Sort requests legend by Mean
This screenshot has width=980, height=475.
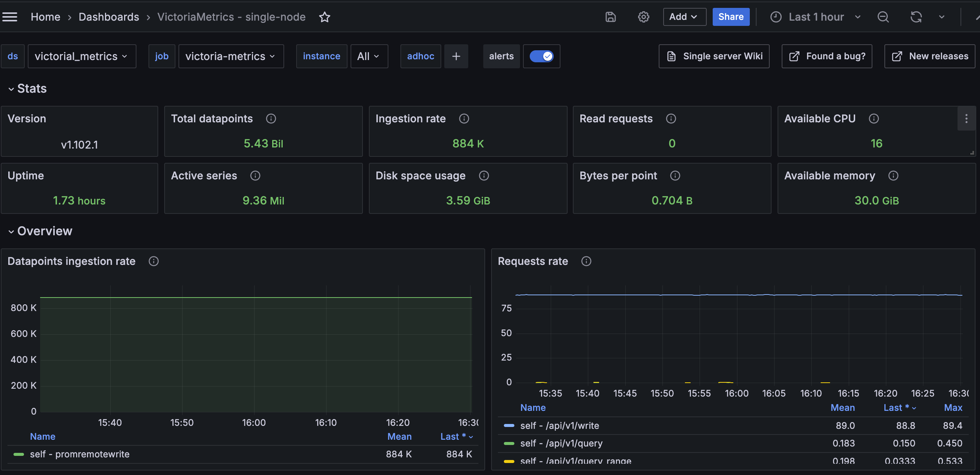click(x=843, y=407)
